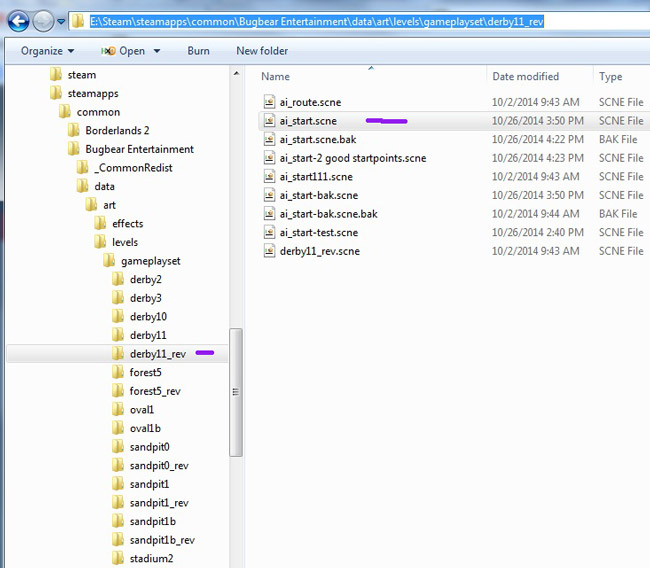Open sandpit0 folder in tree
The width and height of the screenshot is (650, 568).
141,447
